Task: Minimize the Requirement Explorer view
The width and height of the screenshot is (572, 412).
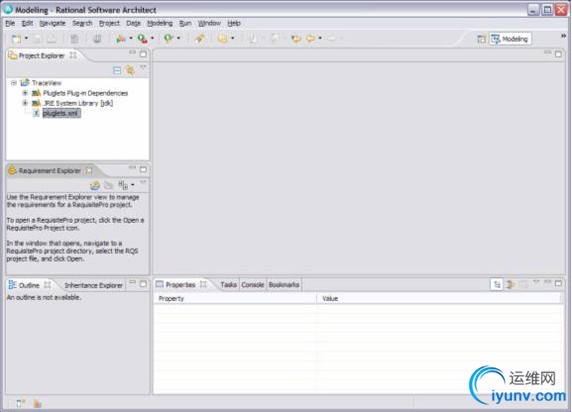Action: pyautogui.click(x=132, y=169)
